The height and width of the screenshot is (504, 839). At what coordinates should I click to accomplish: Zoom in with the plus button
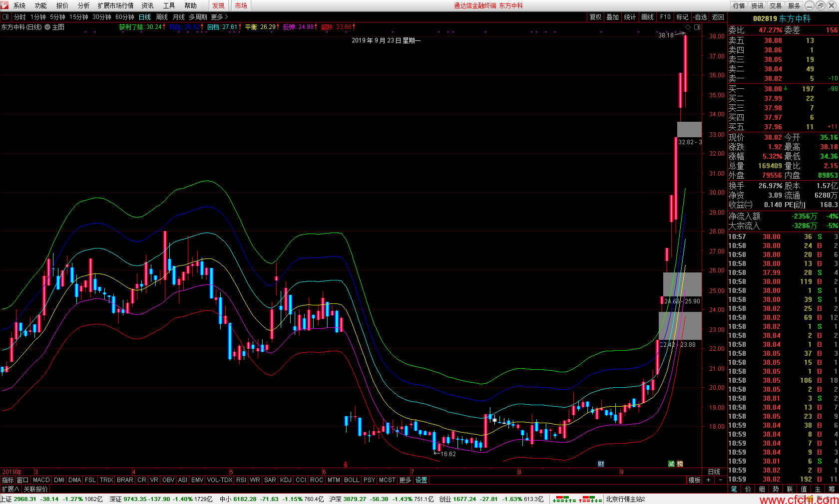(708, 480)
